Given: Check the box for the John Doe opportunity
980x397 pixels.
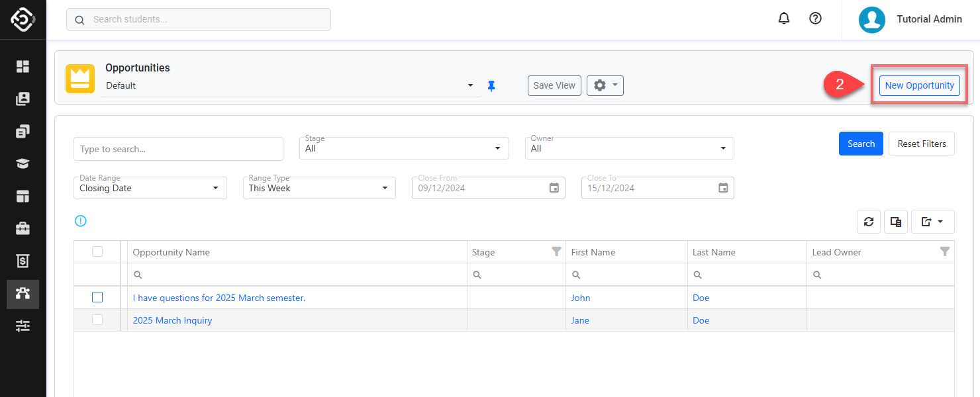Looking at the screenshot, I should pyautogui.click(x=97, y=298).
